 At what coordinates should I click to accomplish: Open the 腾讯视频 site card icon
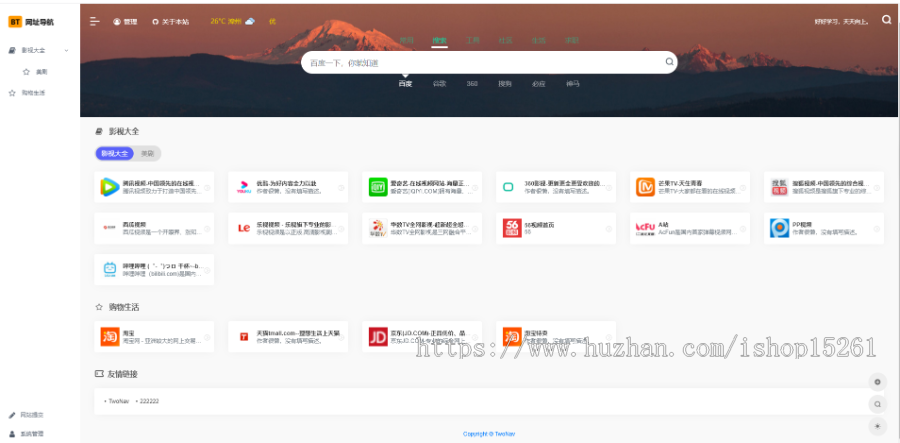[x=109, y=187]
